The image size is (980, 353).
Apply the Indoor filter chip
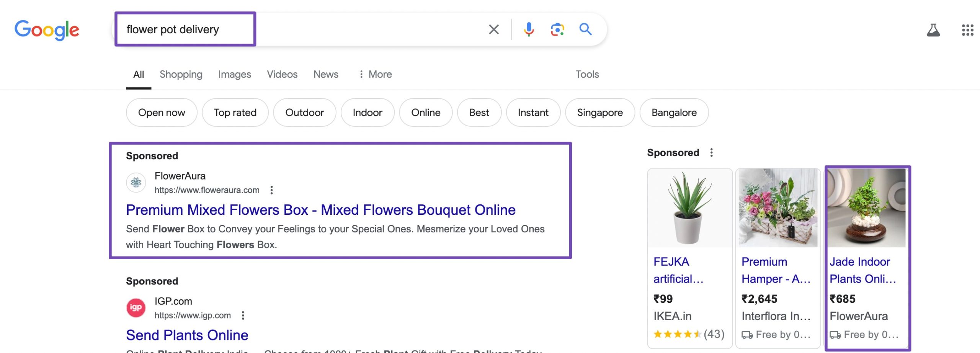tap(367, 113)
